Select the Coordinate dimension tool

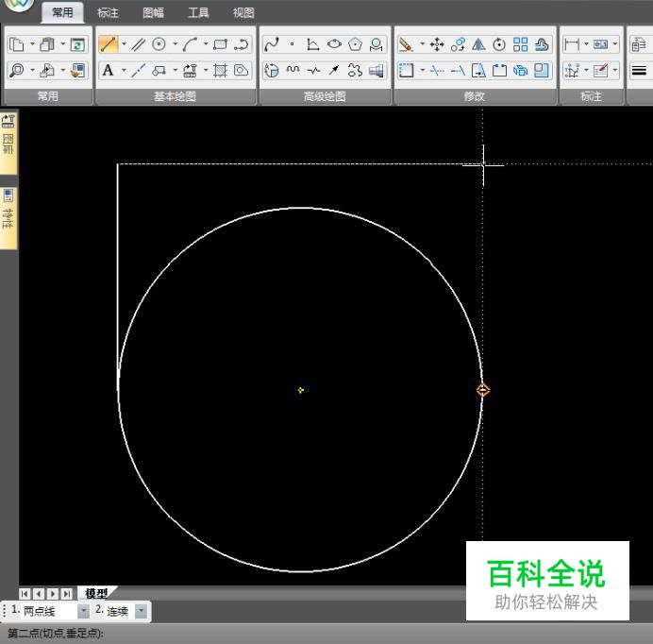pos(572,71)
